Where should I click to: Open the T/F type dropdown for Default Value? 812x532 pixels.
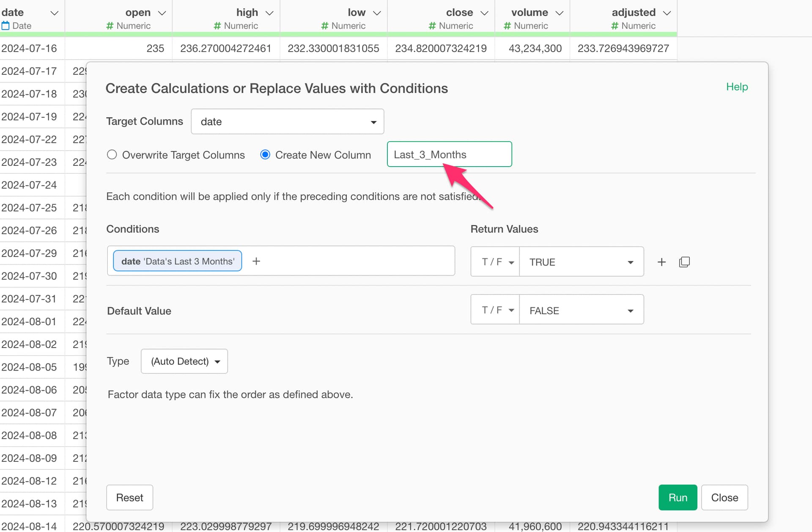(x=495, y=310)
